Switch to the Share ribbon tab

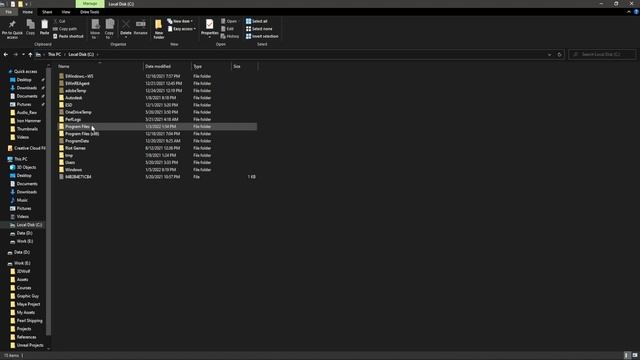[x=47, y=12]
